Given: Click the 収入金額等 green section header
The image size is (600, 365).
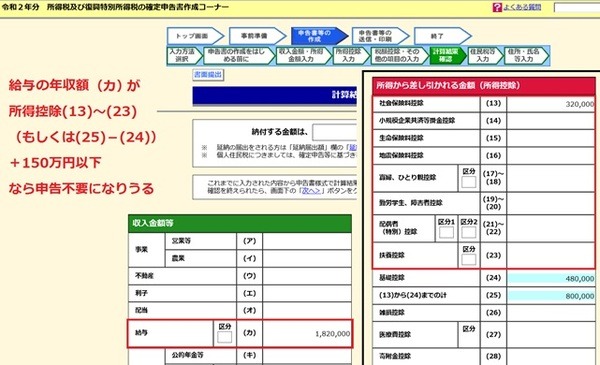Looking at the screenshot, I should [240, 223].
